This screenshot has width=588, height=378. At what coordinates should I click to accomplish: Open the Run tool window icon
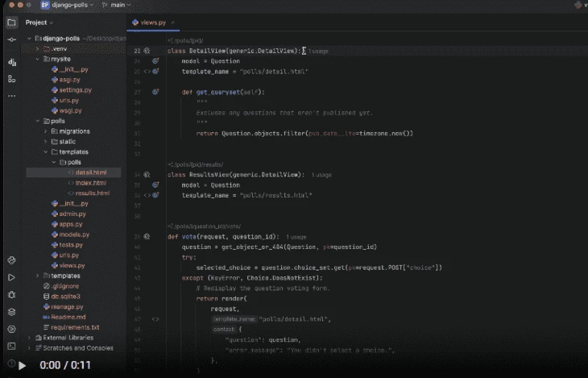pyautogui.click(x=11, y=277)
